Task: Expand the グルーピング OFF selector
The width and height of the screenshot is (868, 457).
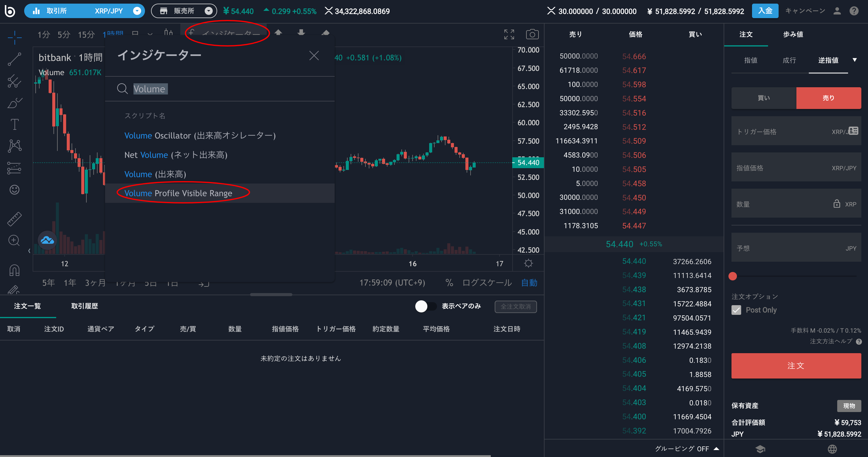Action: (687, 449)
